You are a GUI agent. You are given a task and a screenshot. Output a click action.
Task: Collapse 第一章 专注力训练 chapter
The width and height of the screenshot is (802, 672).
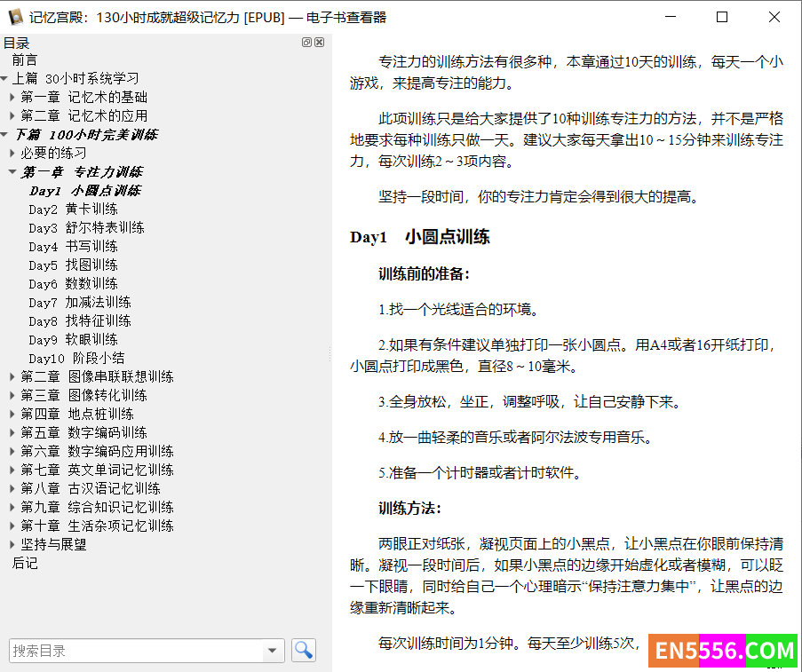(12, 172)
